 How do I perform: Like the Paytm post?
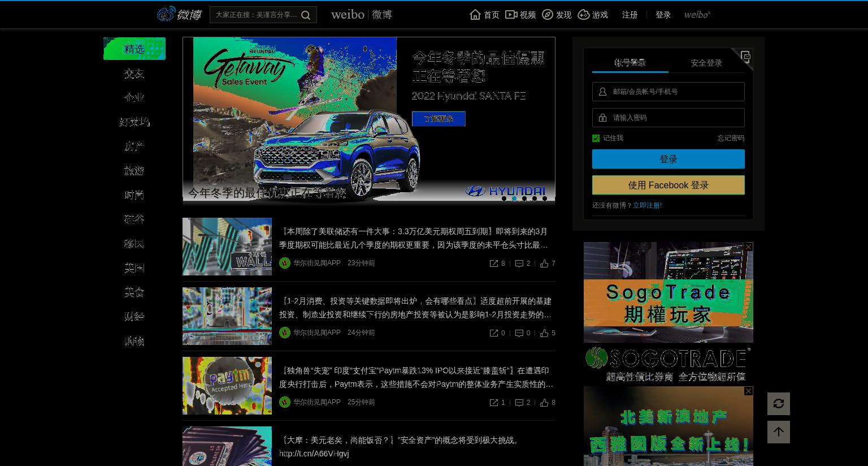(x=544, y=403)
